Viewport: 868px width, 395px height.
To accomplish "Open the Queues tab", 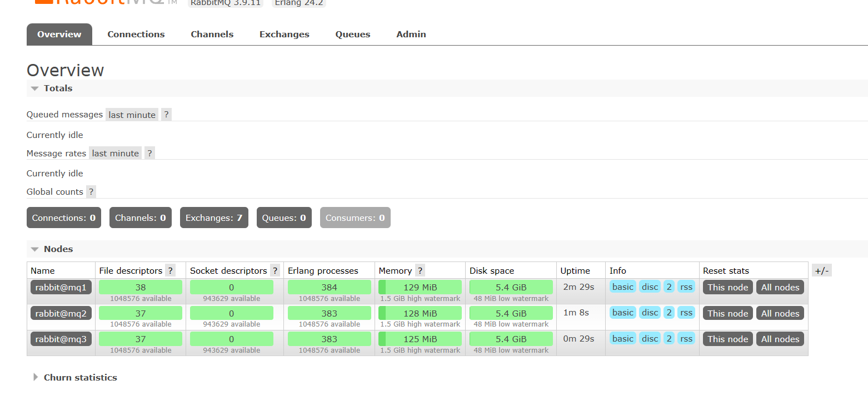I will tap(353, 34).
